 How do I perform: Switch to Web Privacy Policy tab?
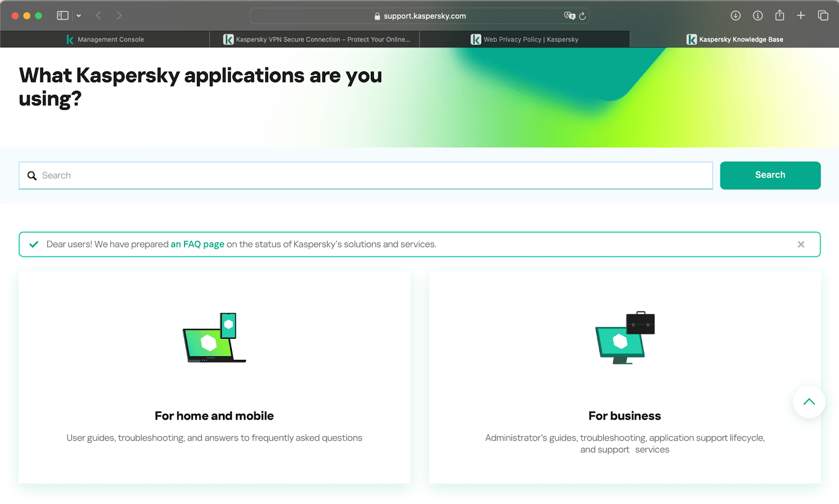point(524,39)
